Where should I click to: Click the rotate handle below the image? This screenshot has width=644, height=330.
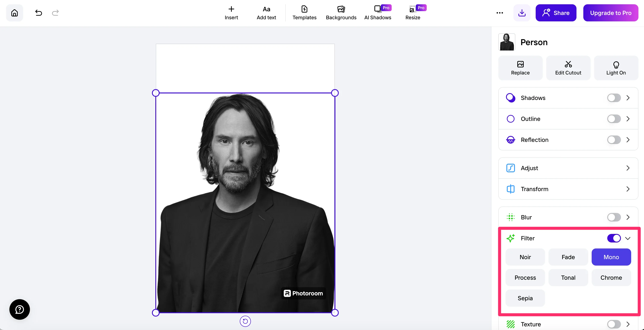[245, 321]
